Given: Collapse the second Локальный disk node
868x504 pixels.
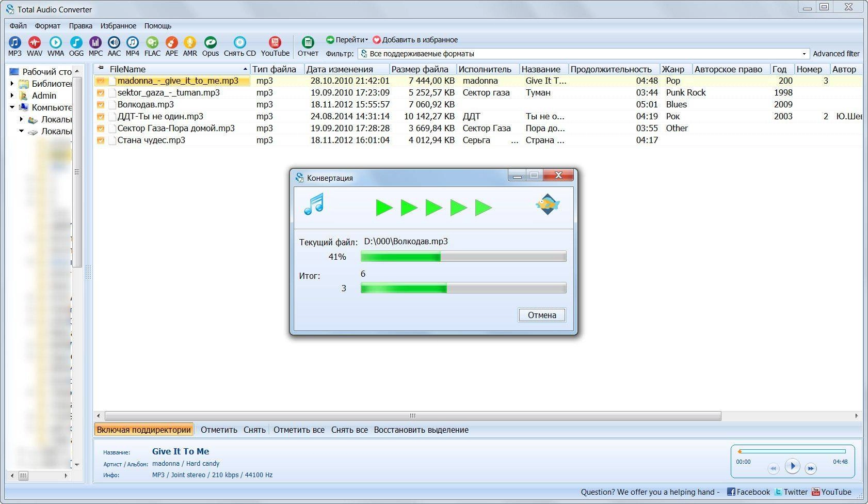Looking at the screenshot, I should pos(22,131).
